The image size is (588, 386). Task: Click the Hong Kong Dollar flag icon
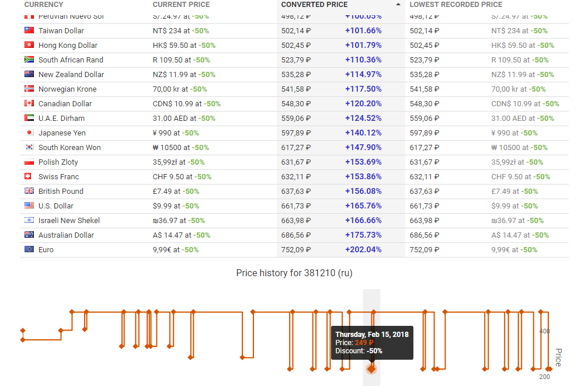29,45
